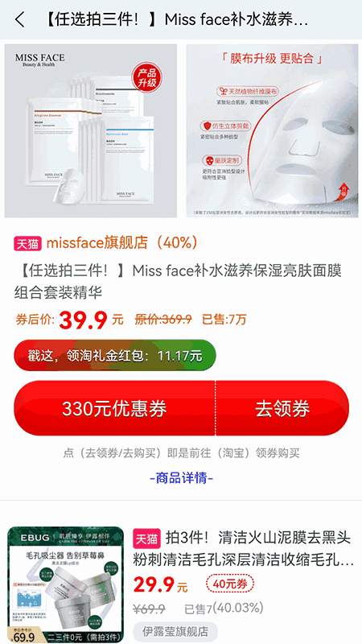Tap the page header title text
362x644 pixels.
click(x=175, y=19)
